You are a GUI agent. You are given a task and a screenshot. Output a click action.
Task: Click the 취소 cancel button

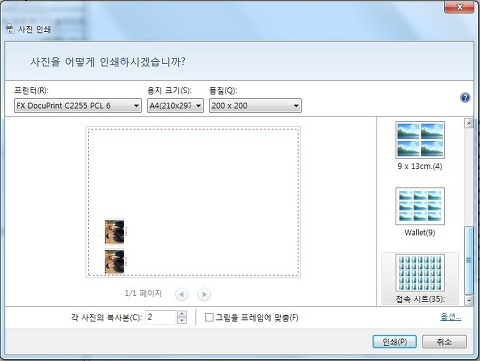click(x=444, y=342)
